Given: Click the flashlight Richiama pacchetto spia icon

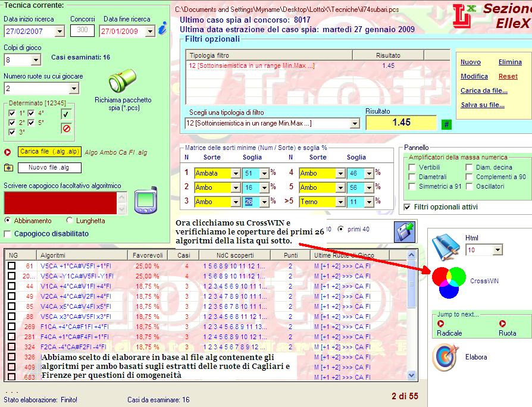Looking at the screenshot, I should [x=123, y=80].
